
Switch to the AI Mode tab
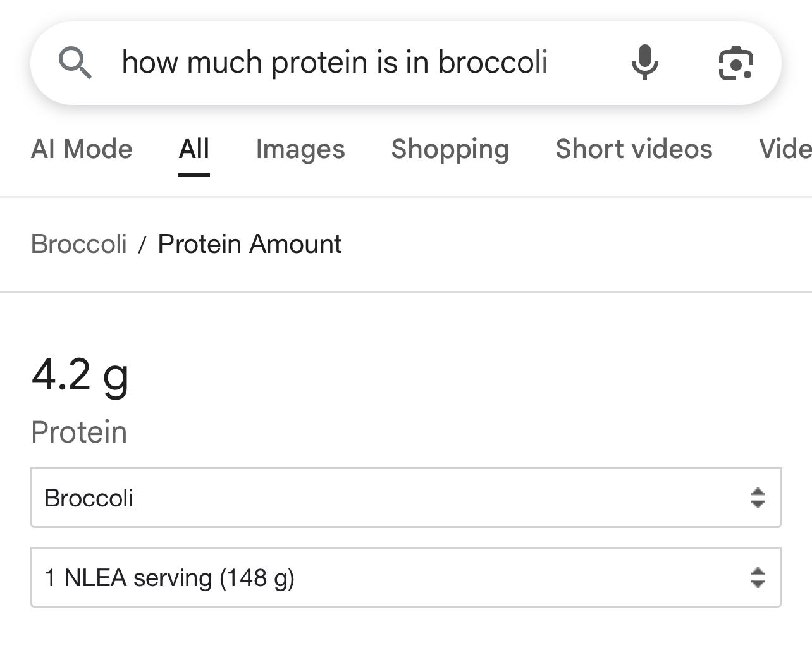(82, 149)
